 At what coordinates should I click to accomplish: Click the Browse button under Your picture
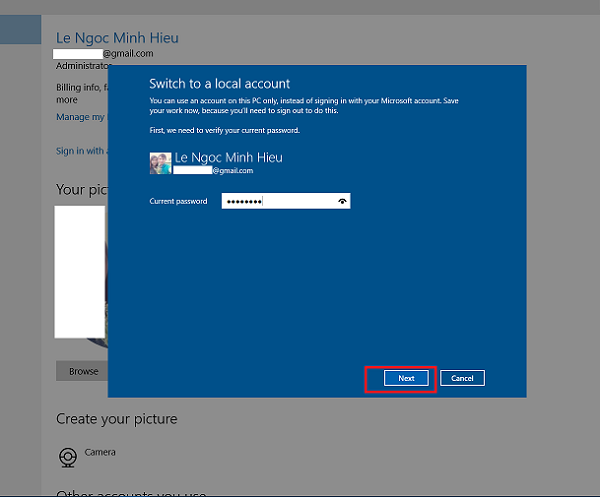(83, 371)
